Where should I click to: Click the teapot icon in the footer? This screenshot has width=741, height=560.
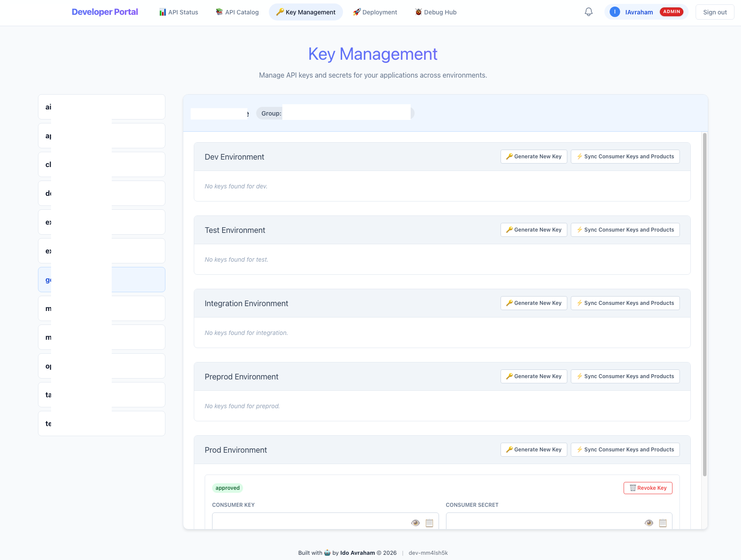coord(327,553)
